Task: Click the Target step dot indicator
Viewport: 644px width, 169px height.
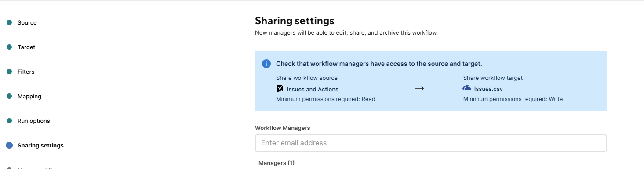Action: 9,47
